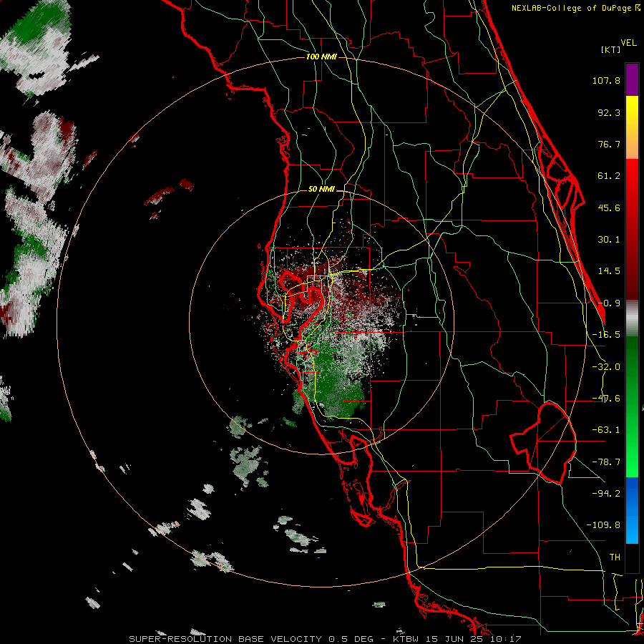Click the -32.0 velocity scale value

pos(606,367)
